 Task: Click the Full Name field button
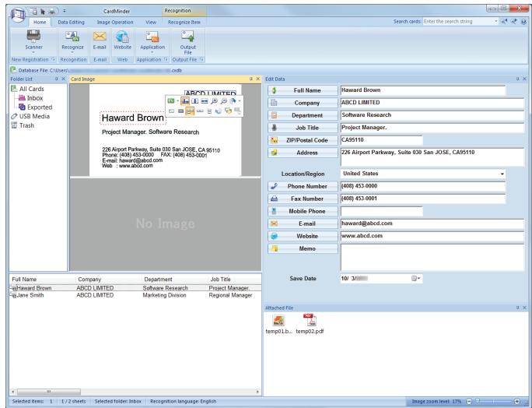click(x=303, y=90)
